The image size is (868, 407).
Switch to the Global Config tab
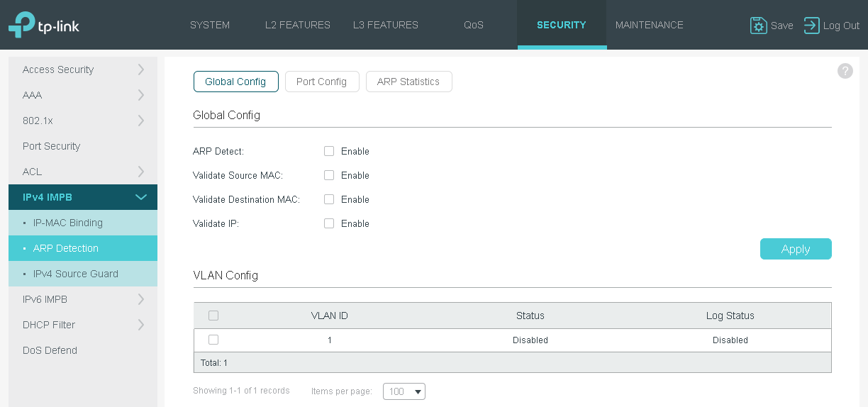click(235, 82)
